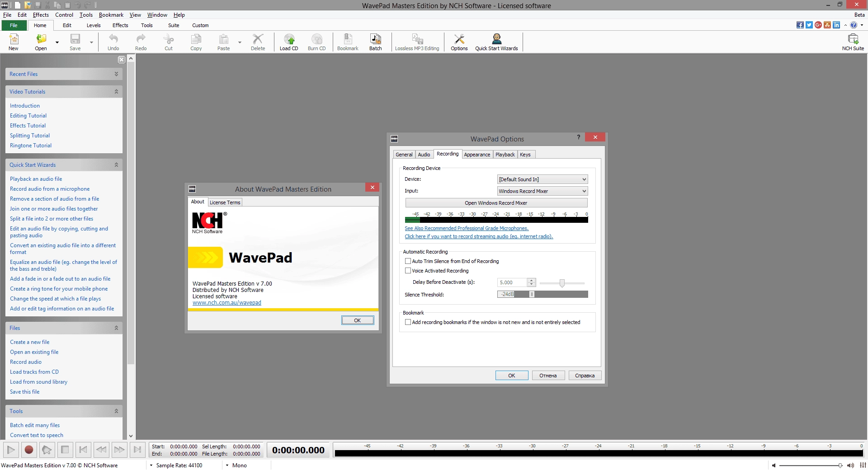The height and width of the screenshot is (470, 868).
Task: Open the www.nch.com.au/wavepad link
Action: click(x=227, y=303)
